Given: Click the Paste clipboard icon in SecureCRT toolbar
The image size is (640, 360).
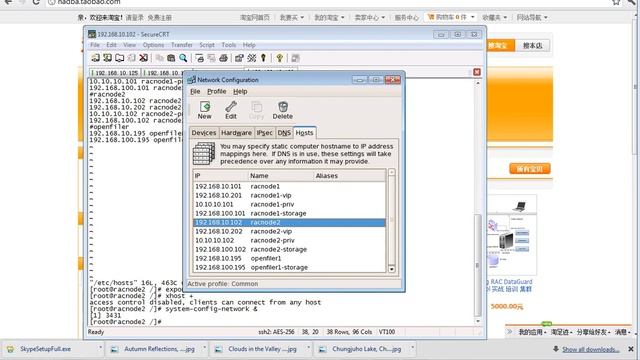Looking at the screenshot, I should (x=171, y=58).
